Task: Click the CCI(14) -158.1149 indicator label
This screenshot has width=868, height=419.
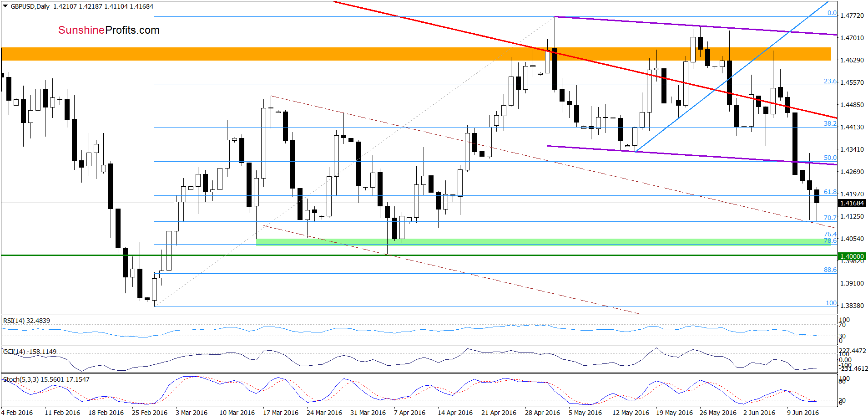Action: [x=30, y=352]
